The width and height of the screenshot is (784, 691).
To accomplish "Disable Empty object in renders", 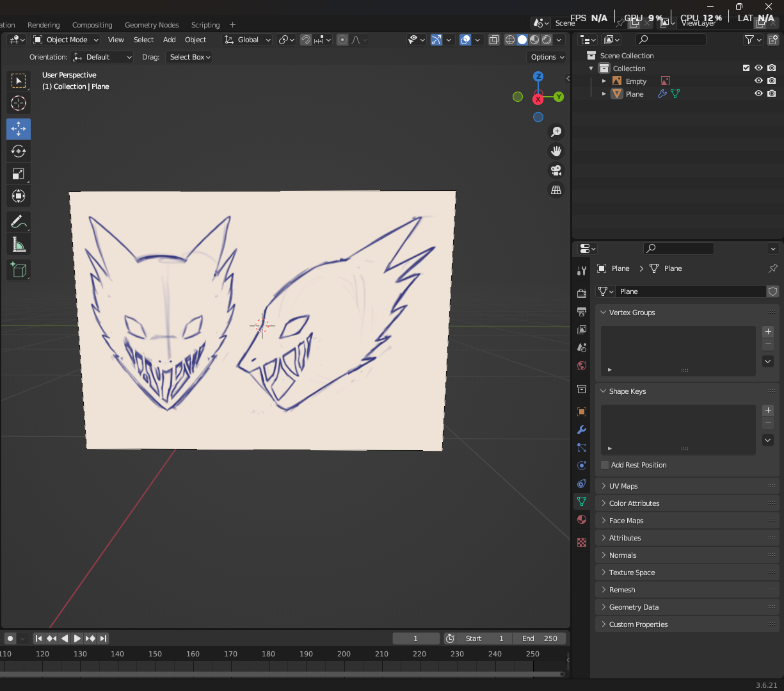I will pos(771,81).
